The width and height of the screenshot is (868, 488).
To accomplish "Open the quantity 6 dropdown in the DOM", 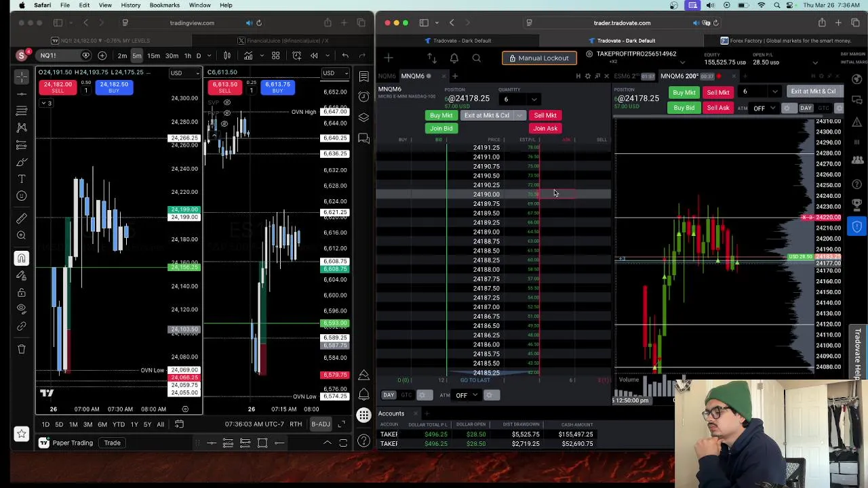I will tap(534, 100).
